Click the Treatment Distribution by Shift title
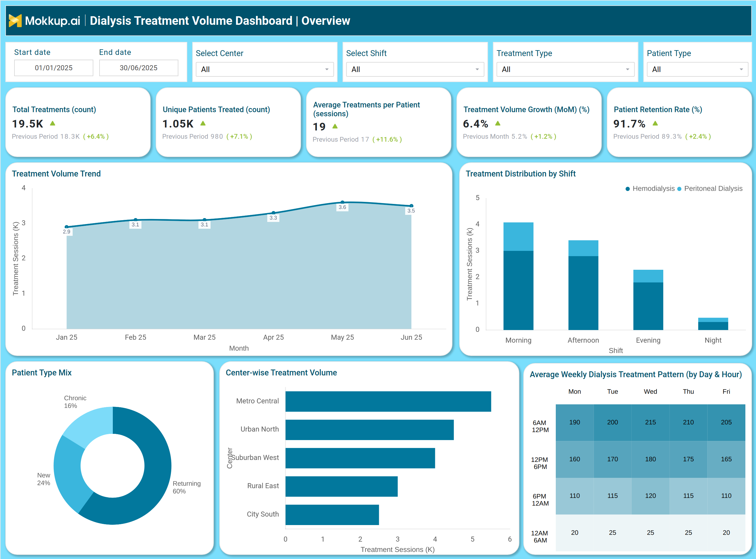 click(x=520, y=174)
